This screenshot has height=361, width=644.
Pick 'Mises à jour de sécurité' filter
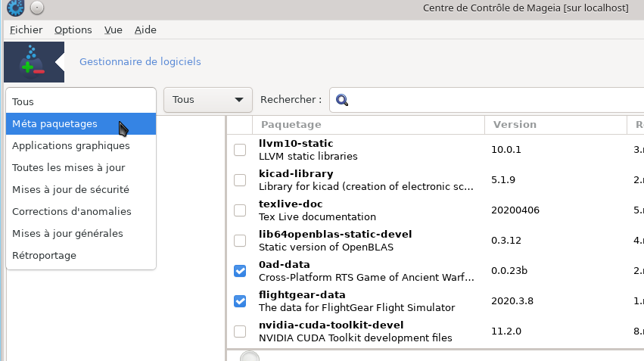(81, 189)
